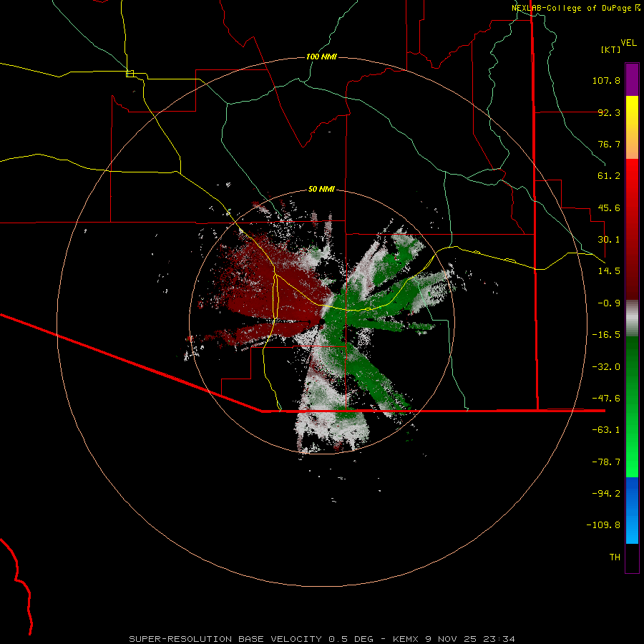Click the VEL legend title

point(628,43)
